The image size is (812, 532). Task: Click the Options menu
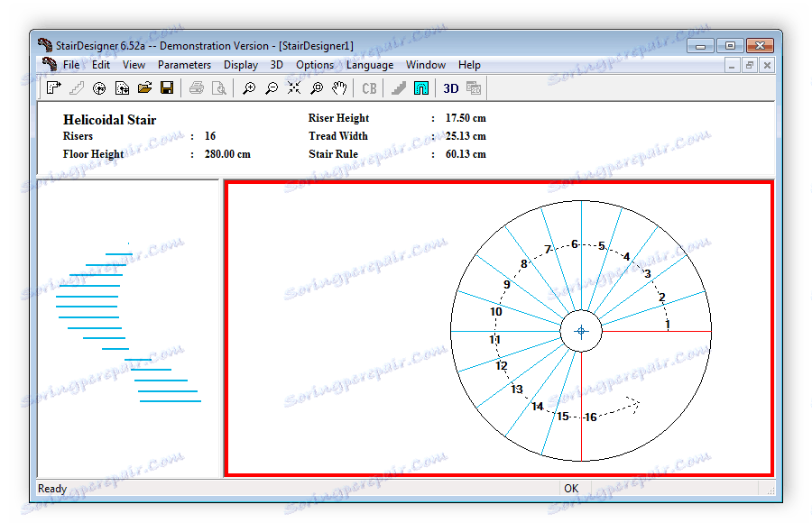click(x=315, y=65)
